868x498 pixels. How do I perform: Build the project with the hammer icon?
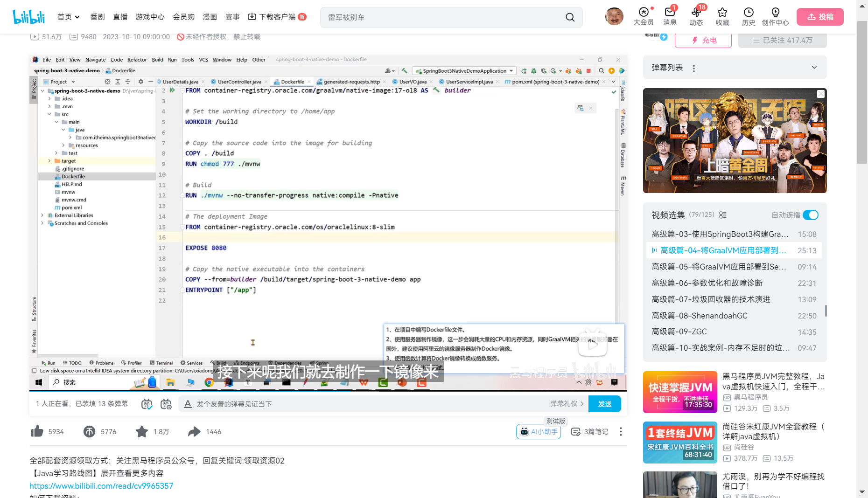click(x=405, y=70)
